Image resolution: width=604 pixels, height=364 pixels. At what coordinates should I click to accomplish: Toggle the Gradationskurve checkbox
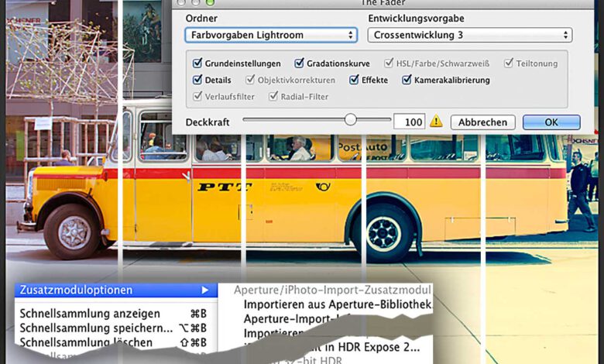[x=299, y=64]
